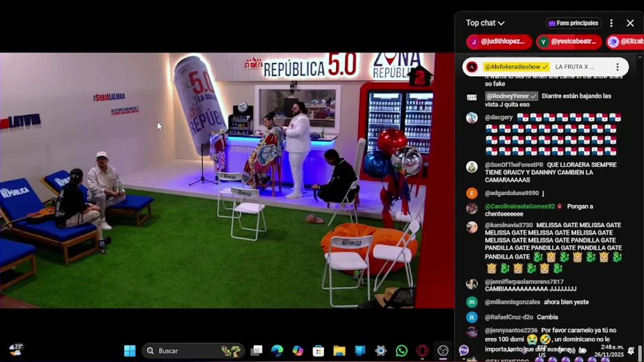Viewport: 644px width, 362px height.
Task: Click the @RafaelCruz-d2o chat username
Action: pyautogui.click(x=509, y=317)
